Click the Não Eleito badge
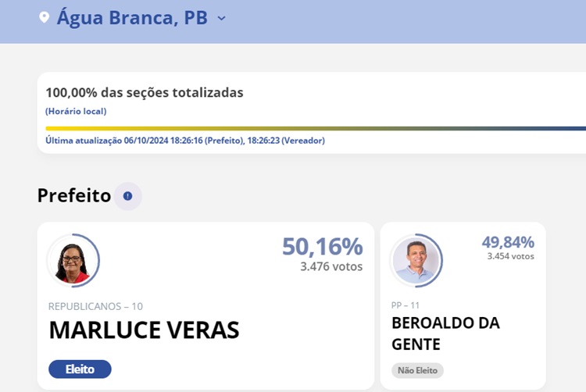The width and height of the screenshot is (586, 392). coord(417,370)
